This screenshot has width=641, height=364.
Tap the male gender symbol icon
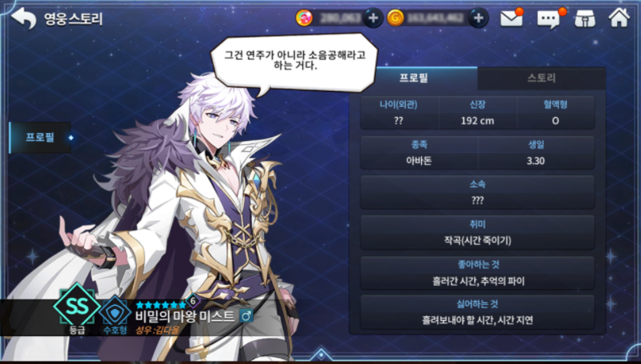246,315
